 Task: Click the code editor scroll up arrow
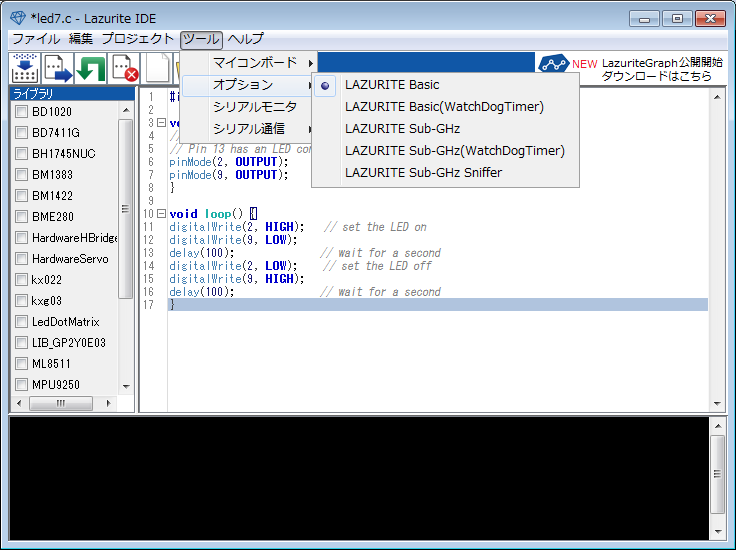coord(717,97)
